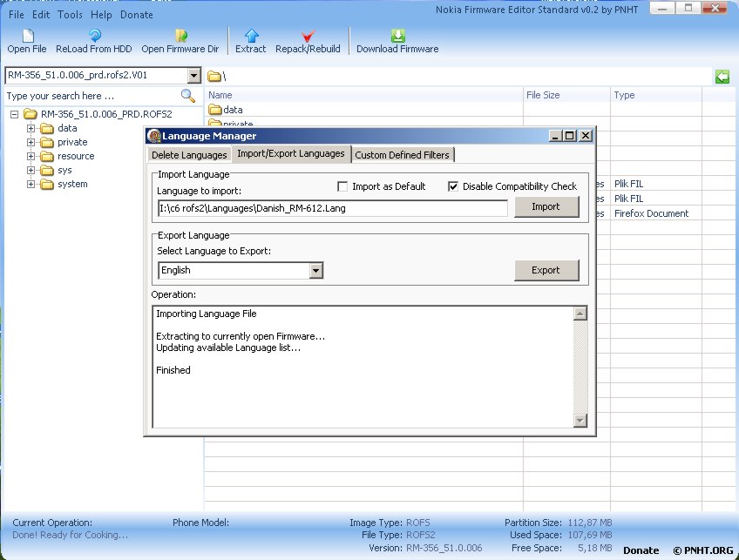
Task: Click the Firefox Document type cell
Action: point(651,214)
